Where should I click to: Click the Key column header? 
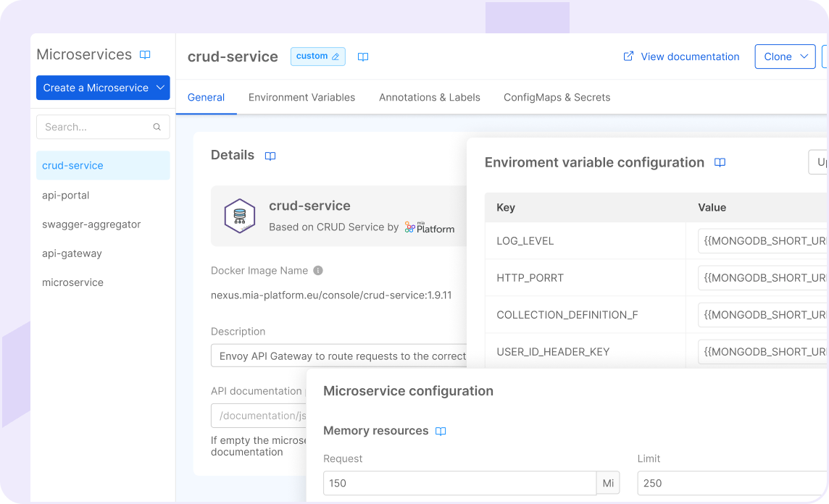(506, 208)
